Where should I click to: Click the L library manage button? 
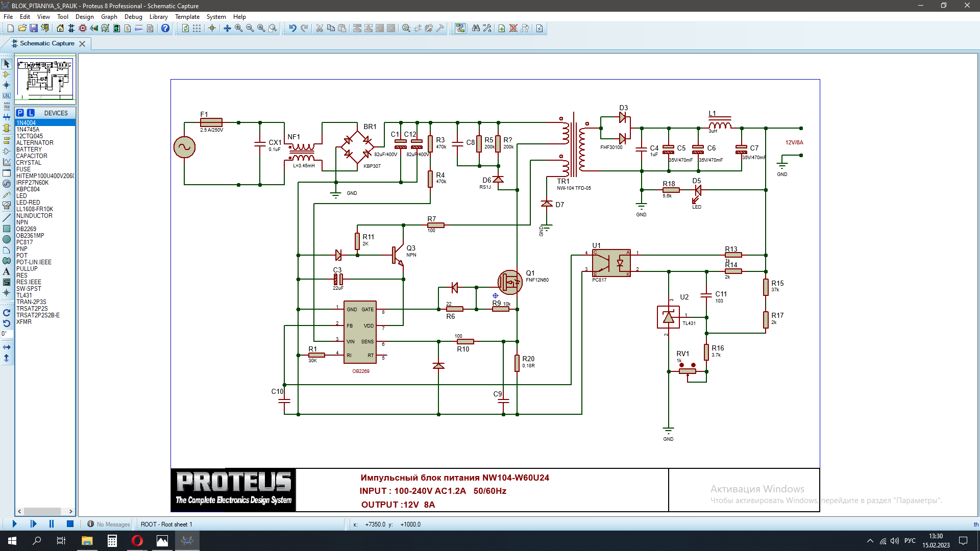[x=31, y=113]
